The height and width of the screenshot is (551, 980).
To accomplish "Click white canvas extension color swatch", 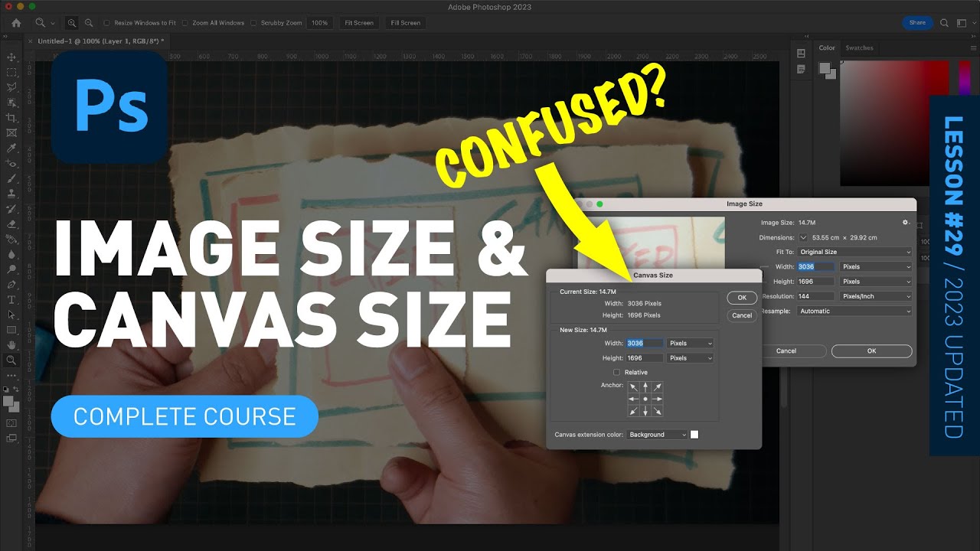I will pyautogui.click(x=694, y=435).
